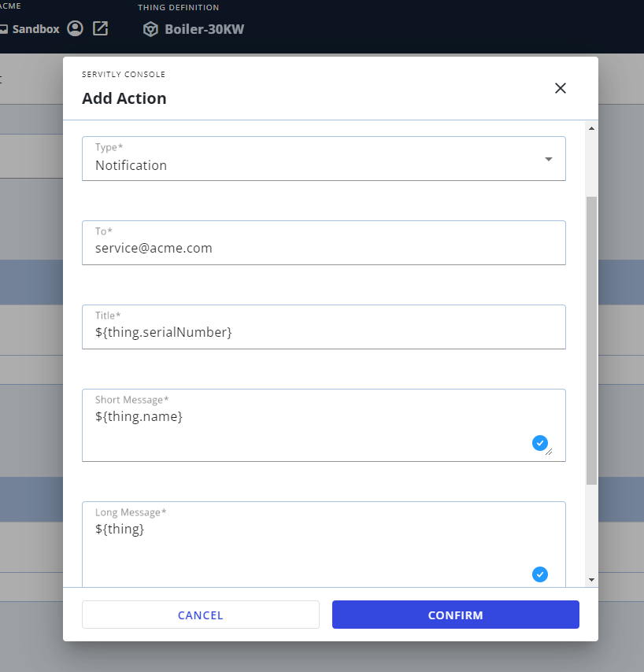Cancel adding the action
644x672 pixels.
(x=201, y=615)
